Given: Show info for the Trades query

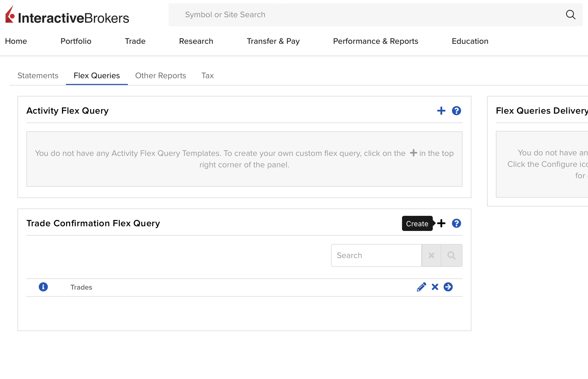Looking at the screenshot, I should [43, 287].
